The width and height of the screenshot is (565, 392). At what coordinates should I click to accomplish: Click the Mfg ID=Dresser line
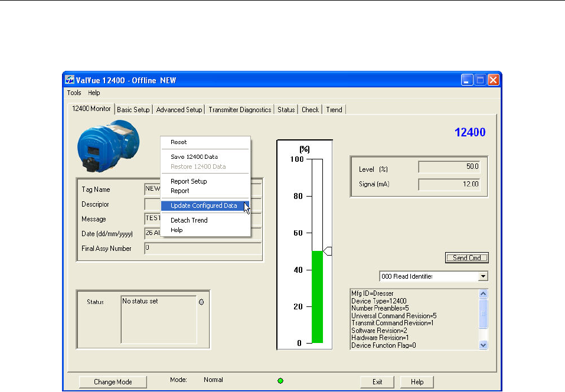(x=373, y=293)
